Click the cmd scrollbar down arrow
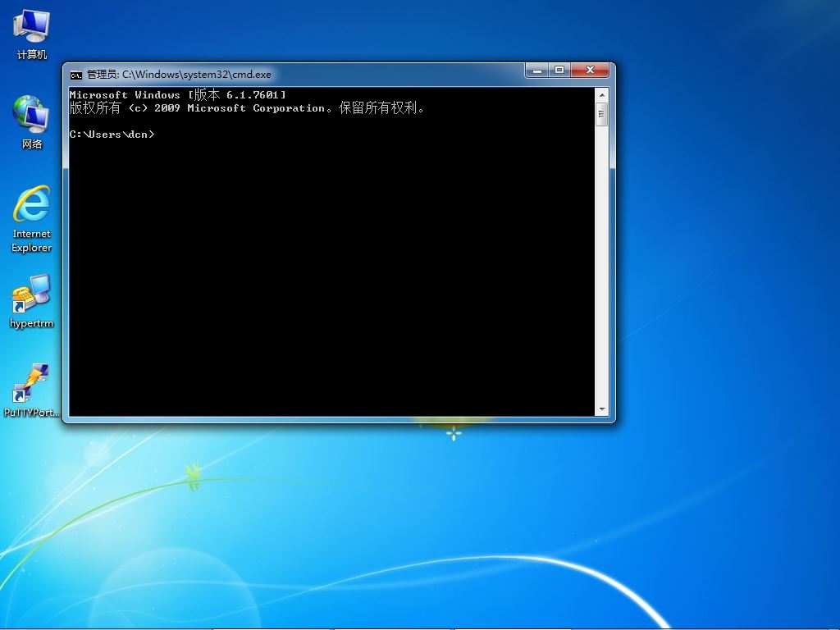This screenshot has width=840, height=630. point(601,409)
